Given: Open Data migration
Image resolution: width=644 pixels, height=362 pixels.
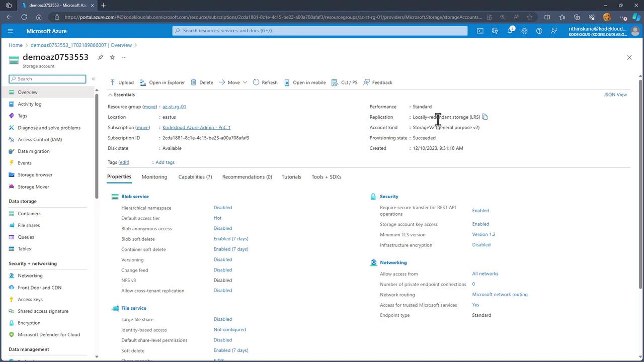Looking at the screenshot, I should (x=34, y=151).
